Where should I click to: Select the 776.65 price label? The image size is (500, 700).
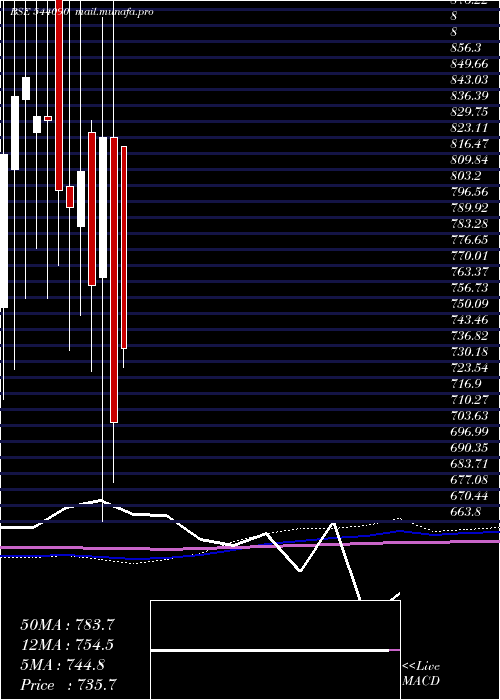(469, 240)
